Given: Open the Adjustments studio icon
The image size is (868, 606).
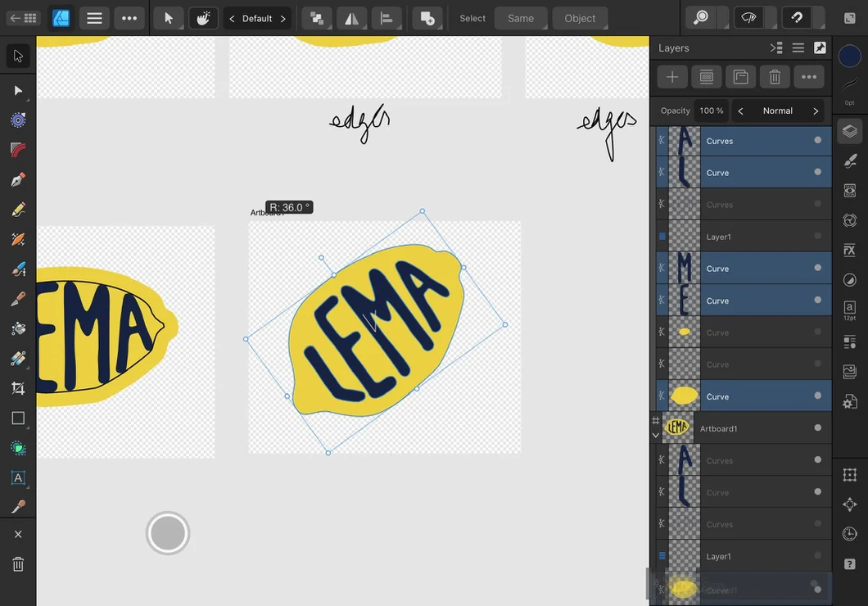Looking at the screenshot, I should (850, 279).
